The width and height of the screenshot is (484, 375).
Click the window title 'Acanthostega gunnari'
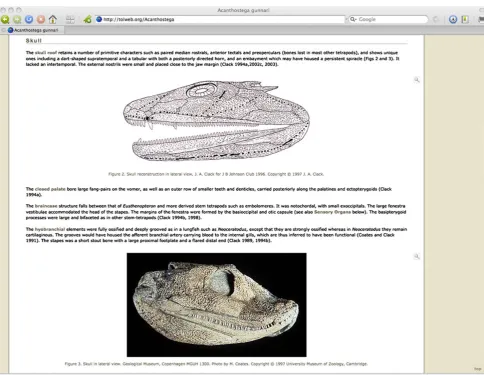point(243,10)
